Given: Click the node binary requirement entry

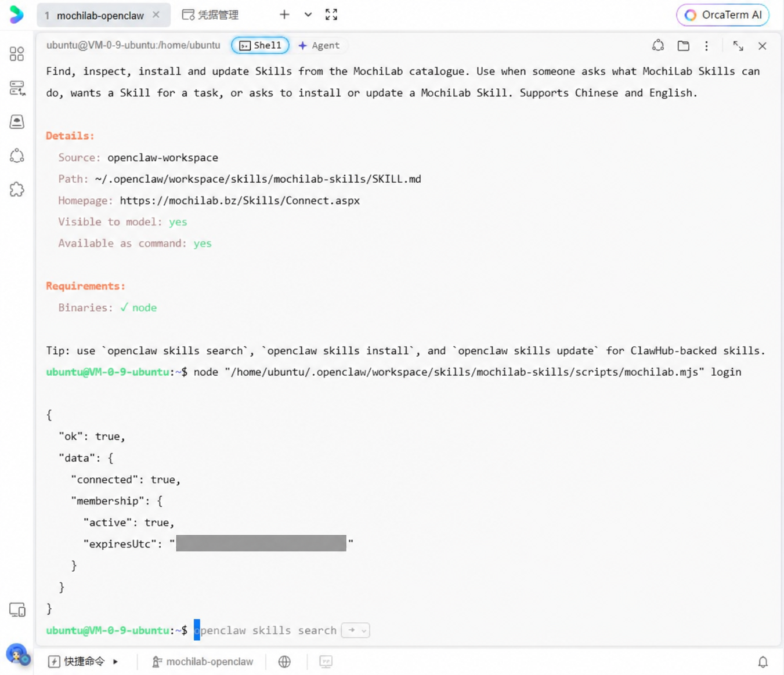Looking at the screenshot, I should [x=138, y=308].
